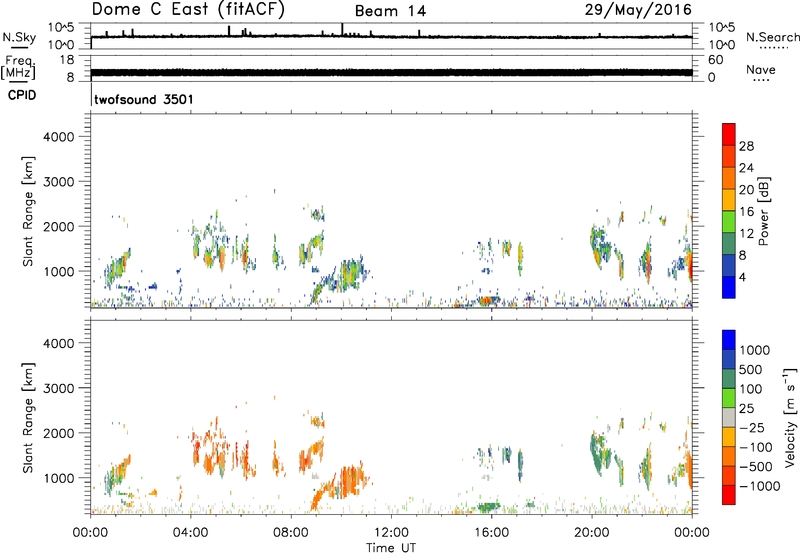
Task: Click the 'Nave' legend label
Action: click(x=761, y=69)
